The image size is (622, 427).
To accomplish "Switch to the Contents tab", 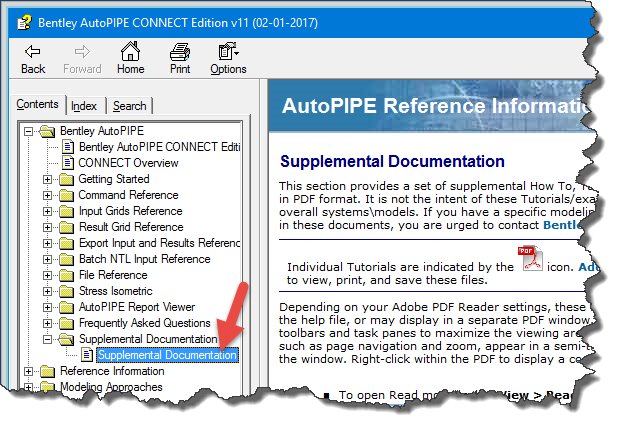I will click(x=37, y=104).
